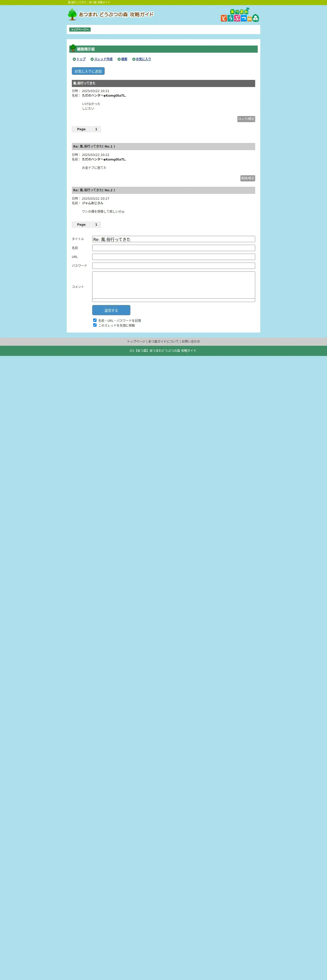Viewport: 327px width, 980px height.
Task: Focus the タイトル input field
Action: point(174,239)
